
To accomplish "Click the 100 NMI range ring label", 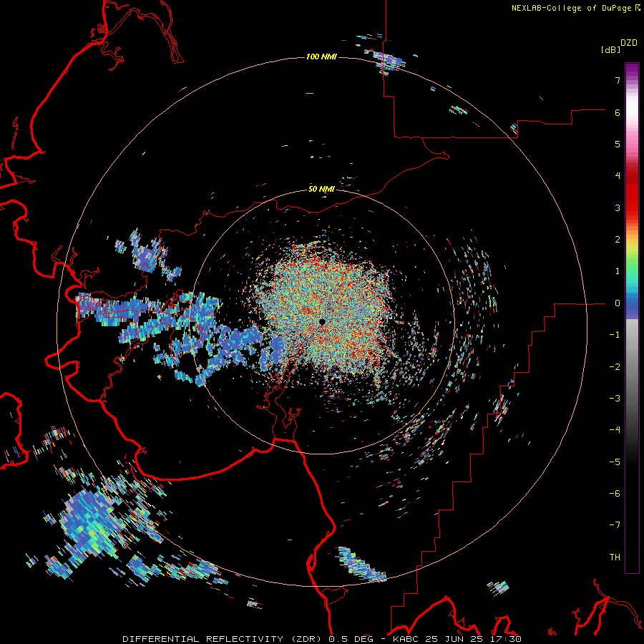I will 321,57.
